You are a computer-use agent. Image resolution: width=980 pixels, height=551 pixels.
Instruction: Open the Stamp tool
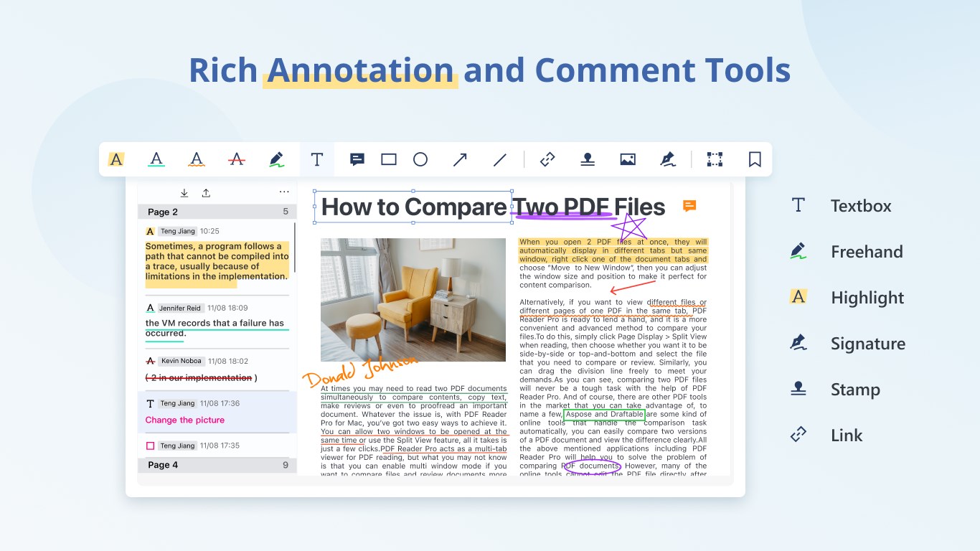[588, 159]
